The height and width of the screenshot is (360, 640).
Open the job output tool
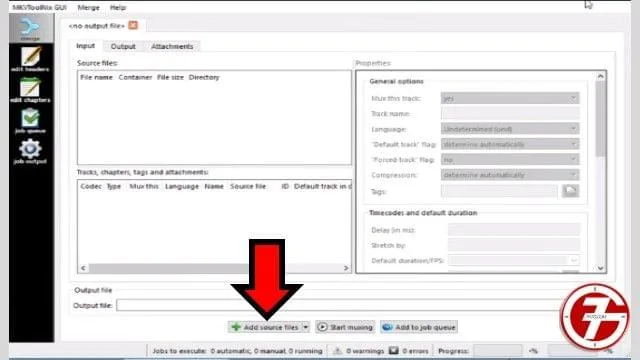(x=31, y=151)
